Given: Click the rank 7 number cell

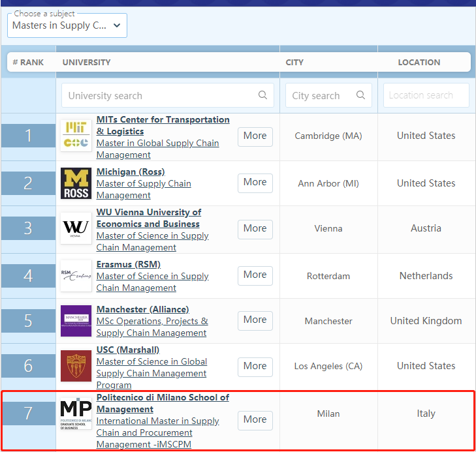Looking at the screenshot, I should tap(28, 414).
